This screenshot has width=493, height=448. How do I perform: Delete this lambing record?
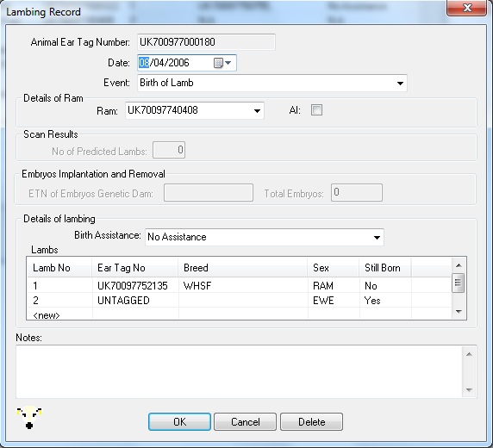(311, 421)
